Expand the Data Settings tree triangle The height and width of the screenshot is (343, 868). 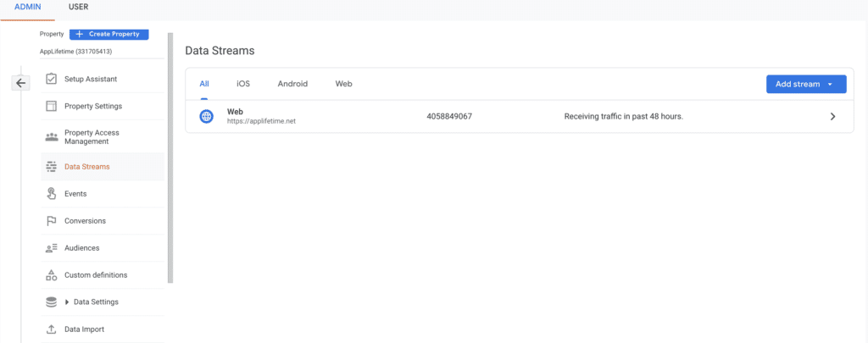click(x=67, y=302)
